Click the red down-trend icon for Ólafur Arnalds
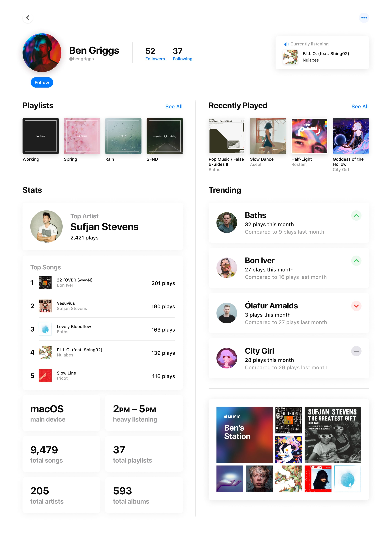Screen dimensions: 392x542 tap(356, 306)
